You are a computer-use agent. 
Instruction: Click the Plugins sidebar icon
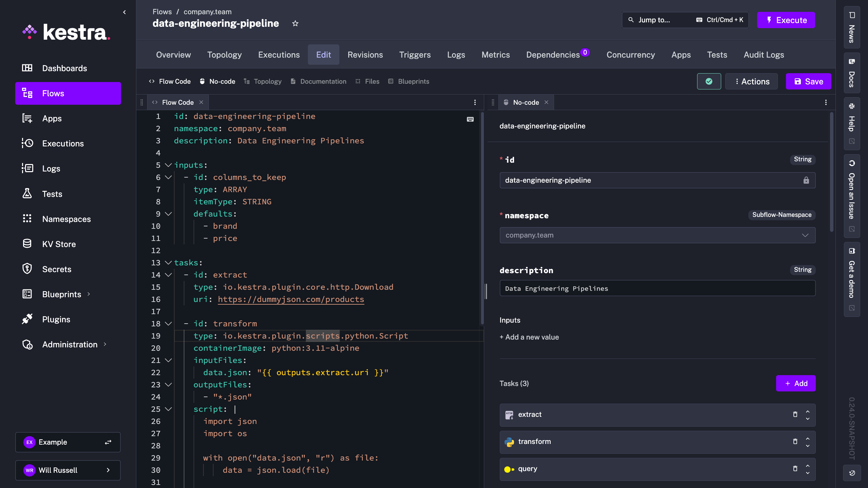tap(27, 319)
